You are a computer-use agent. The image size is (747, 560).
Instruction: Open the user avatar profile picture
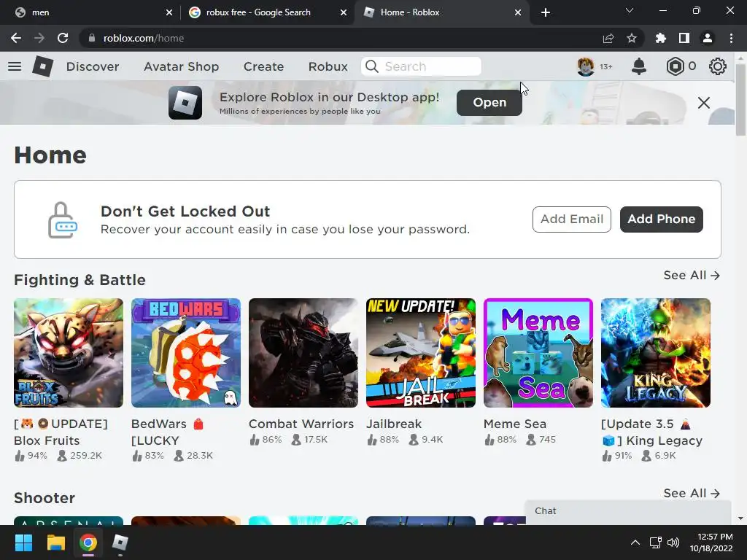[586, 66]
